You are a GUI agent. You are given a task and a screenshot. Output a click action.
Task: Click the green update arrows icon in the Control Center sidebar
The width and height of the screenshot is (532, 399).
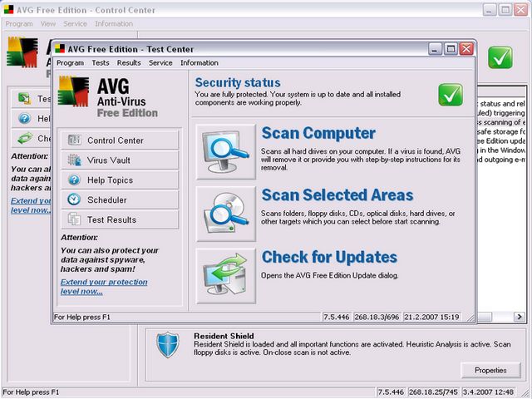(x=25, y=138)
